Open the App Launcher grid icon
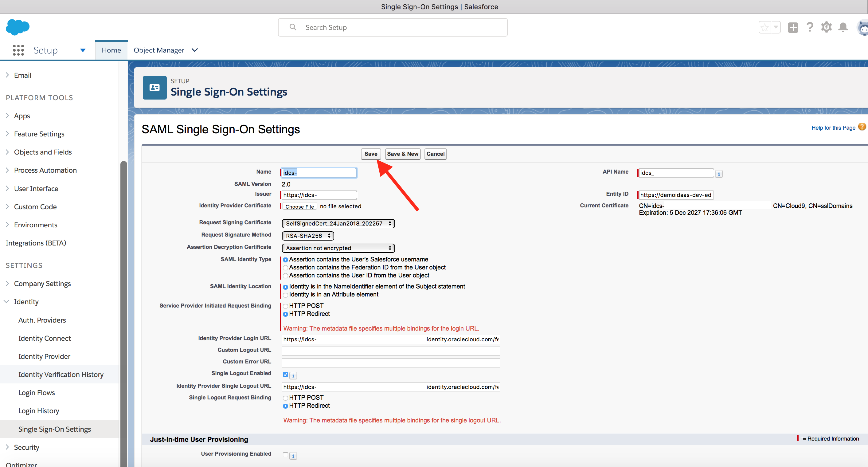Viewport: 868px width, 467px height. coord(18,50)
